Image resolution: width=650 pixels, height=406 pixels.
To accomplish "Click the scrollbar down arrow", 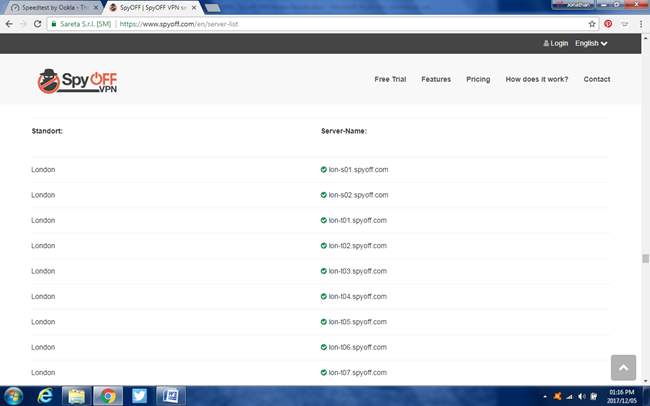I will [645, 381].
